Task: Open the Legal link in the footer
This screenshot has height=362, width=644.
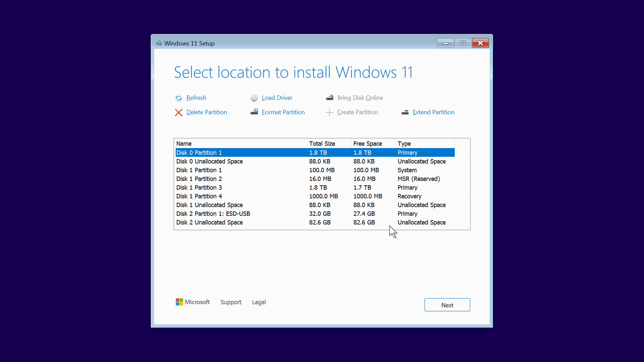Action: (259, 302)
